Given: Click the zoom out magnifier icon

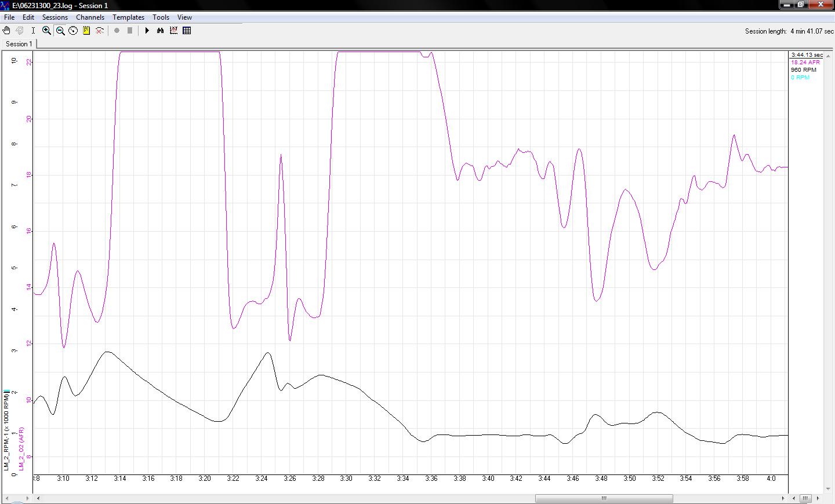Looking at the screenshot, I should (60, 31).
